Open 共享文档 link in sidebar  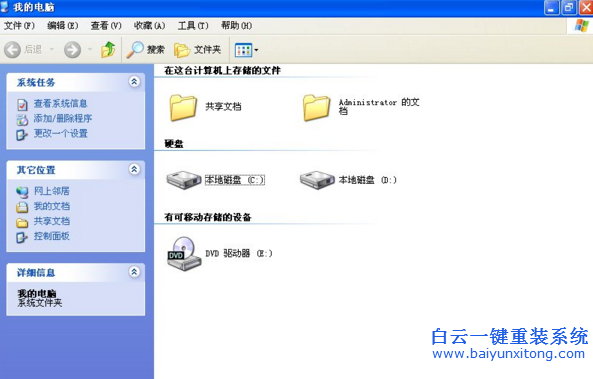coord(52,221)
